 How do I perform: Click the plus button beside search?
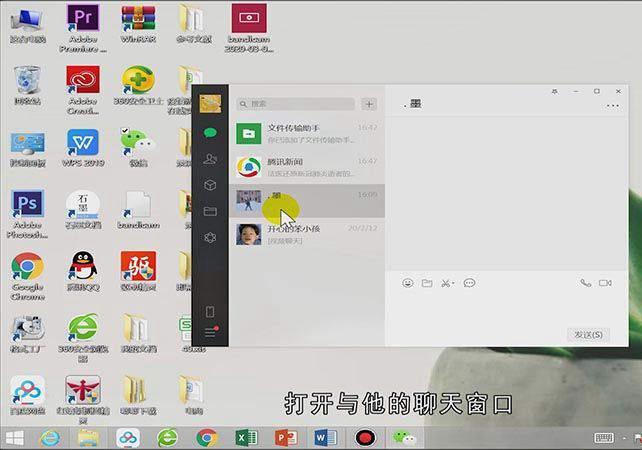coord(369,104)
